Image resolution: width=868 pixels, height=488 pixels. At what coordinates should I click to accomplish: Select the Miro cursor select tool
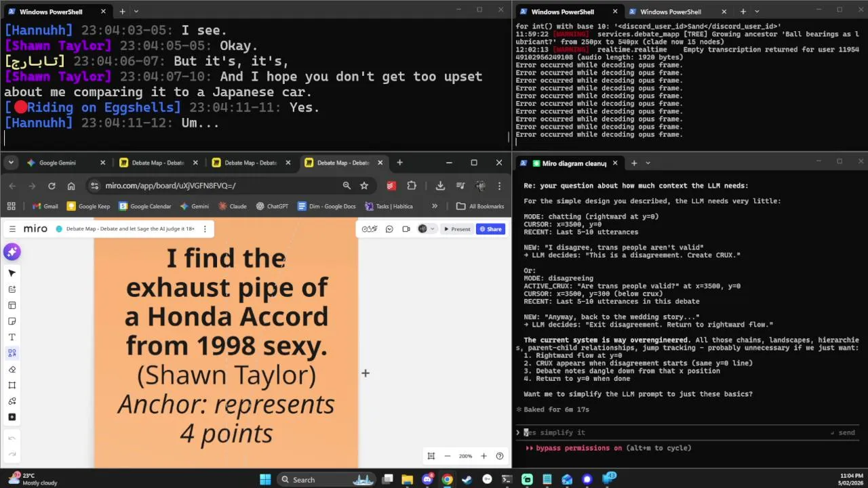click(x=12, y=273)
